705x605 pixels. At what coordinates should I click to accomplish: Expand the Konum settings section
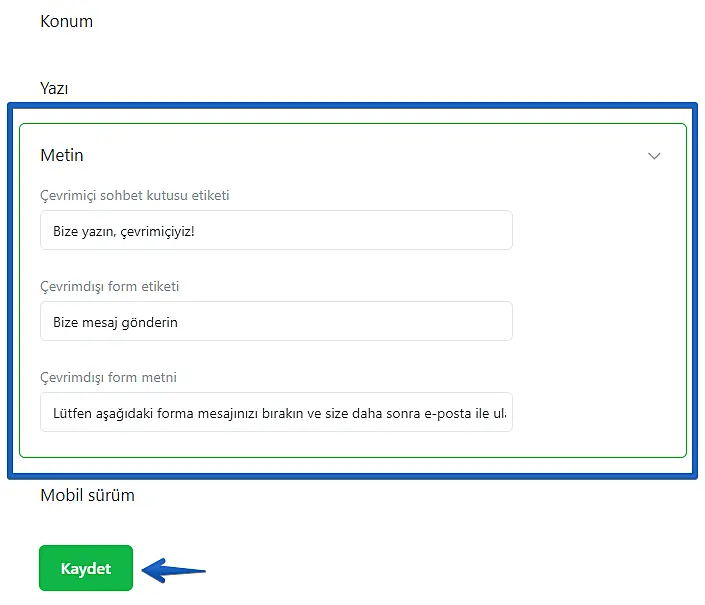pos(66,21)
